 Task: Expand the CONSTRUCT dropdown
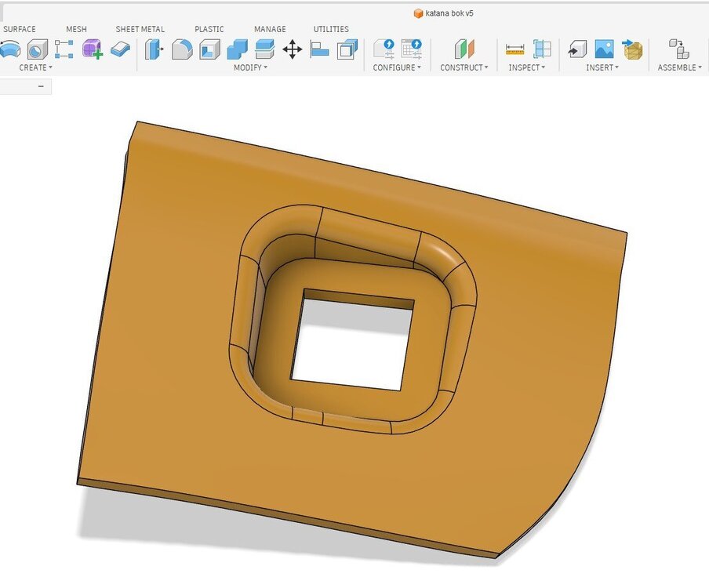464,67
